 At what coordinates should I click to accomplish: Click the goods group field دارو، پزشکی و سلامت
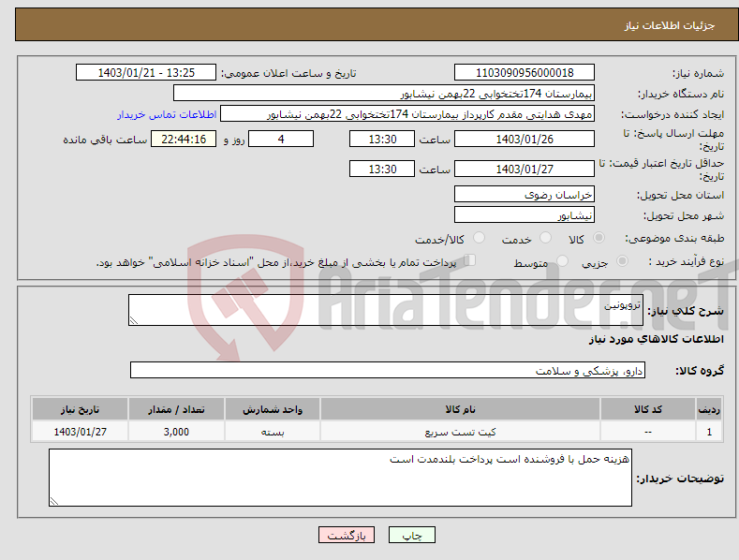(388, 371)
